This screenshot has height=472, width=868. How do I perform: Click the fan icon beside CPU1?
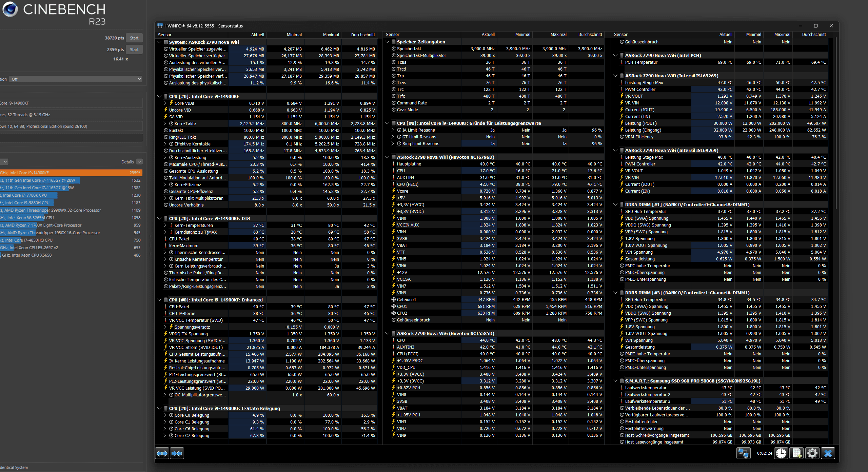pos(394,306)
